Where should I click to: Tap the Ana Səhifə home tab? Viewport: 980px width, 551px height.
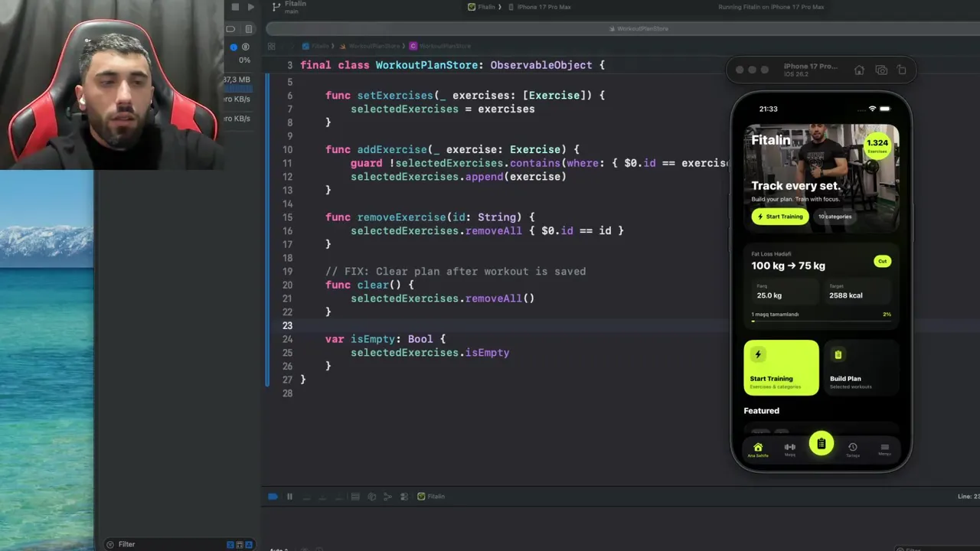click(758, 450)
